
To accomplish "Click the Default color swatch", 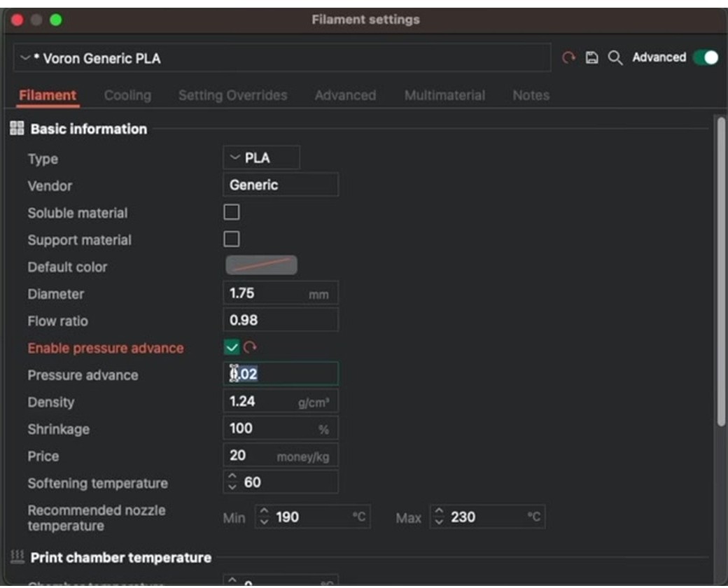I will click(261, 265).
